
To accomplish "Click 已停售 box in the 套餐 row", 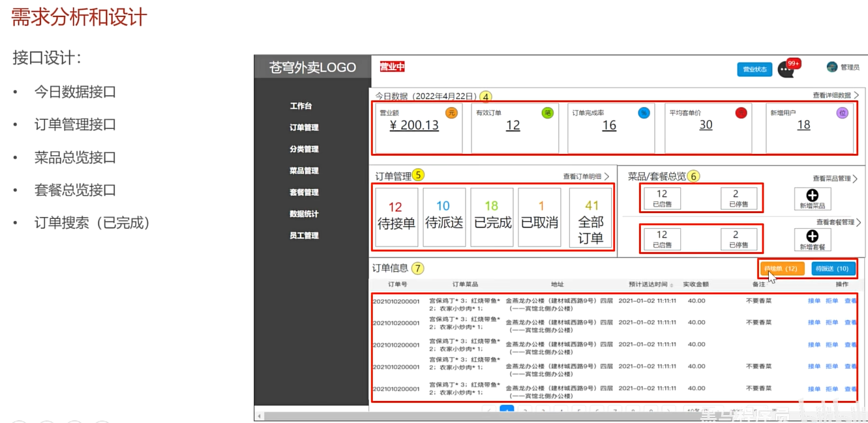I will (739, 239).
